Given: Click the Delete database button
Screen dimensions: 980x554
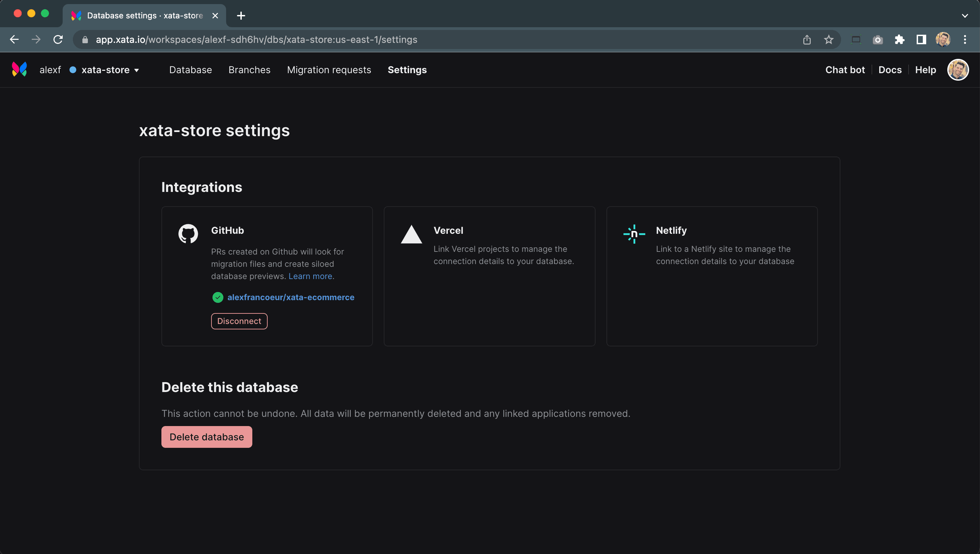Looking at the screenshot, I should [207, 437].
